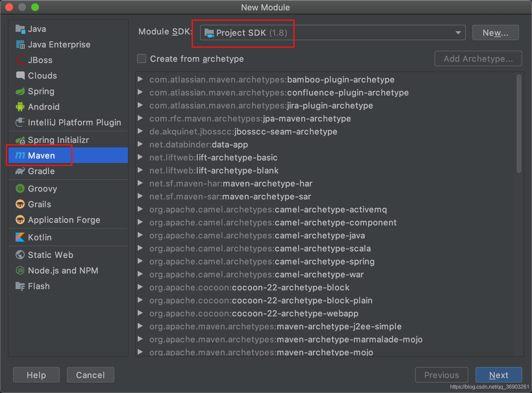Click the Cancel button
This screenshot has width=532, height=393.
[x=90, y=375]
